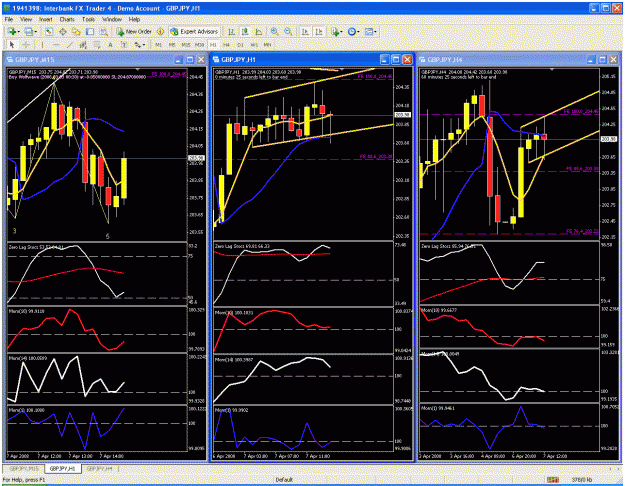Zoom out on the chart
This screenshot has width=625, height=486.
click(x=288, y=31)
